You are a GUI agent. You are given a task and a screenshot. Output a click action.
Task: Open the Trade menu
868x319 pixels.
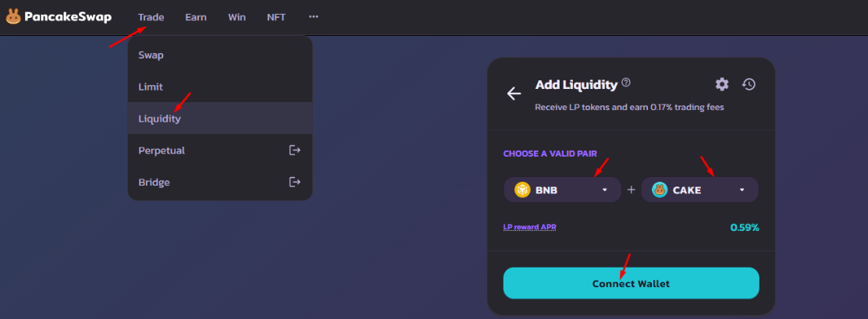point(151,17)
